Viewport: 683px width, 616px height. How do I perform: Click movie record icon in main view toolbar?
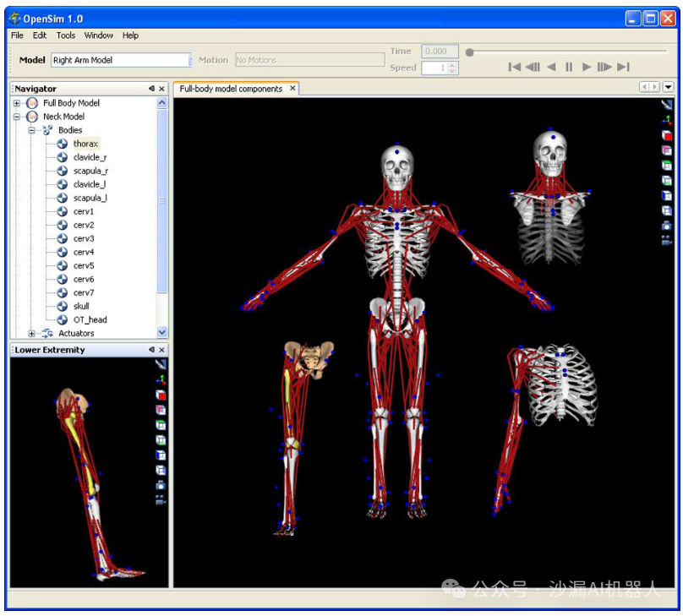(666, 240)
